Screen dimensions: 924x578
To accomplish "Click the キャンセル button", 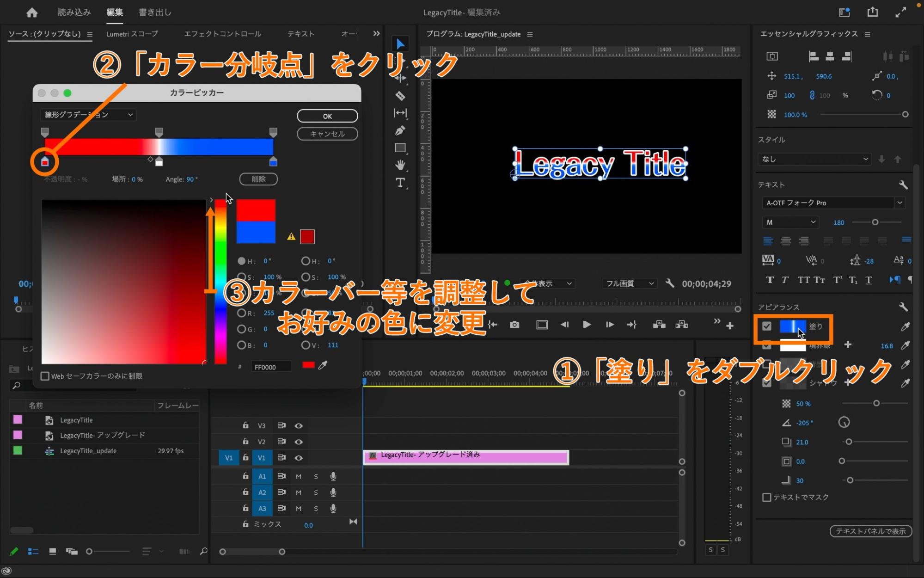I will (327, 134).
